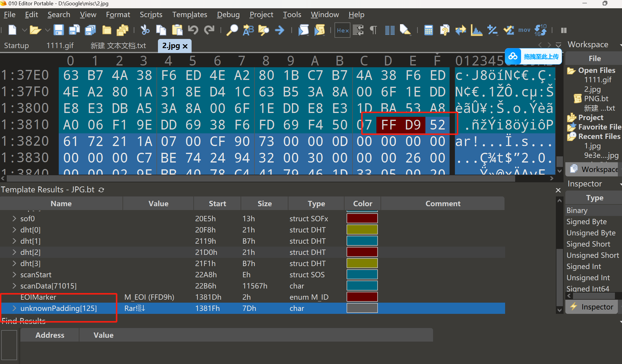Click the Histogram chart icon
The height and width of the screenshot is (364, 622).
[x=476, y=30]
